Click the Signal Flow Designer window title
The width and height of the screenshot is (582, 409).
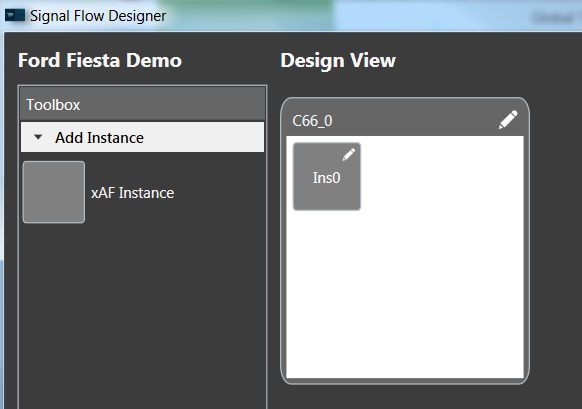(98, 16)
